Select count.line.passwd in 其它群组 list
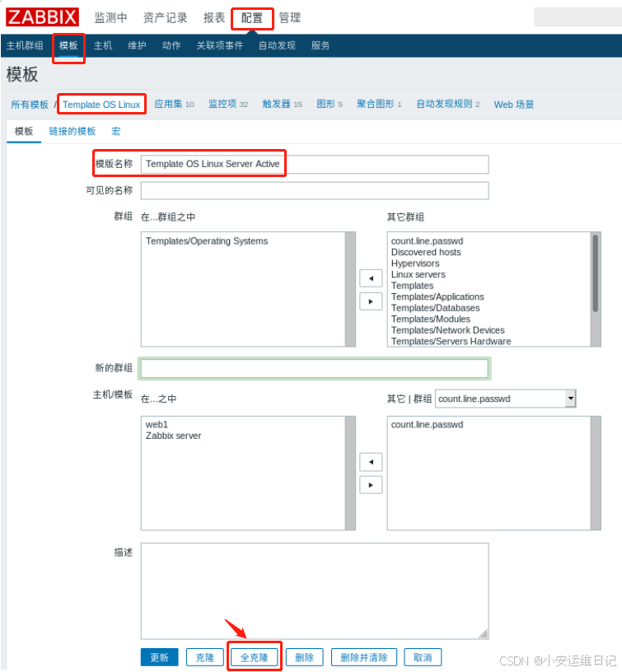The height and width of the screenshot is (672, 622). click(427, 240)
